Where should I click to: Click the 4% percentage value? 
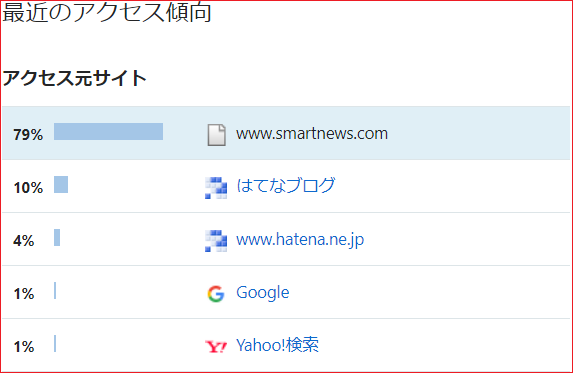coord(24,241)
